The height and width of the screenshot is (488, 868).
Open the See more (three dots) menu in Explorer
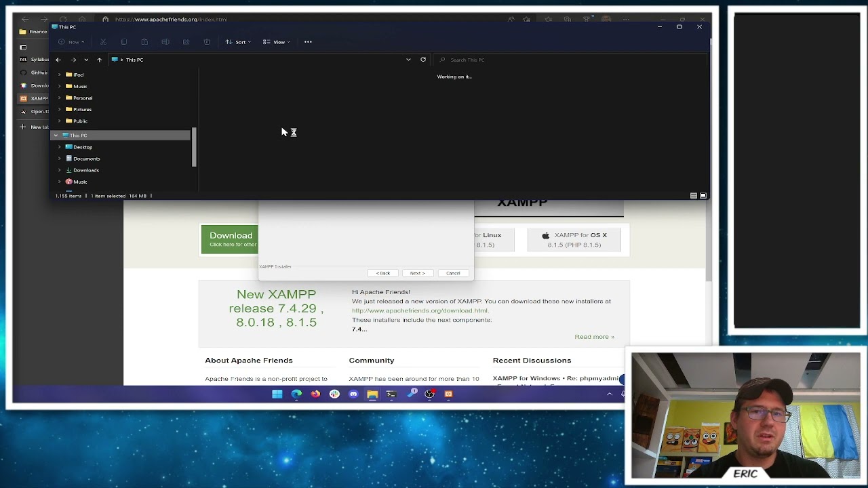tap(308, 42)
